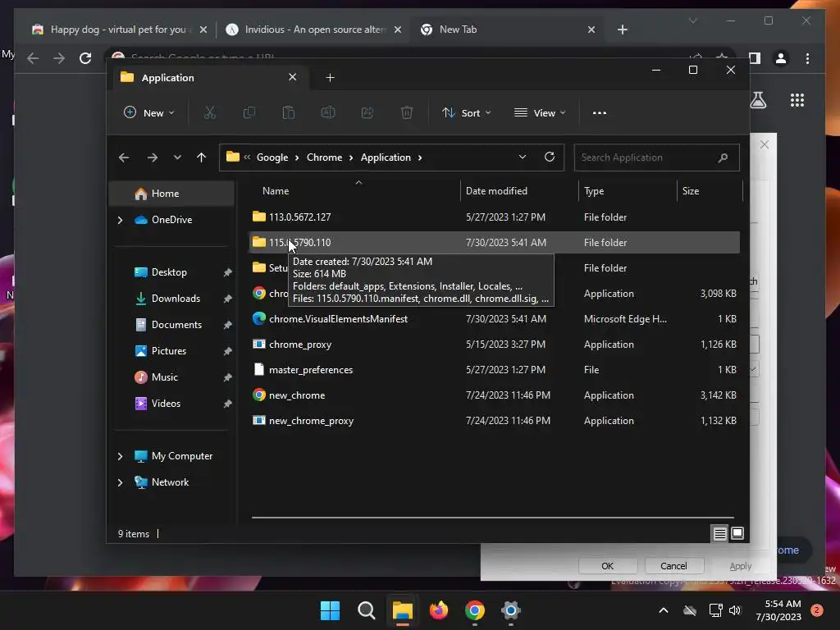Select Home in navigation pane

pos(172,194)
